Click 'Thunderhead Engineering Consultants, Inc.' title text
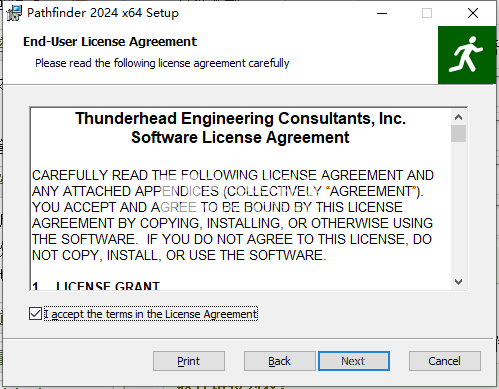499x389 pixels. pyautogui.click(x=240, y=118)
